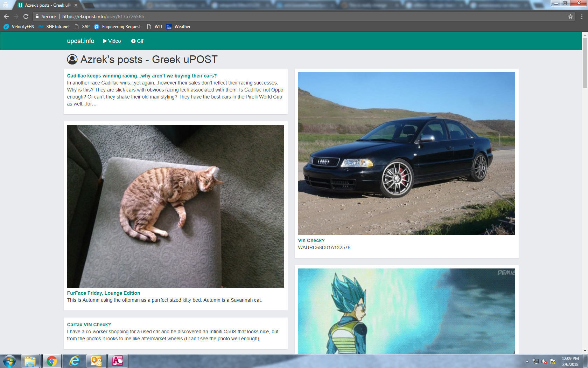Show hidden system tray icons
Screen dimensions: 588x368
coord(527,361)
